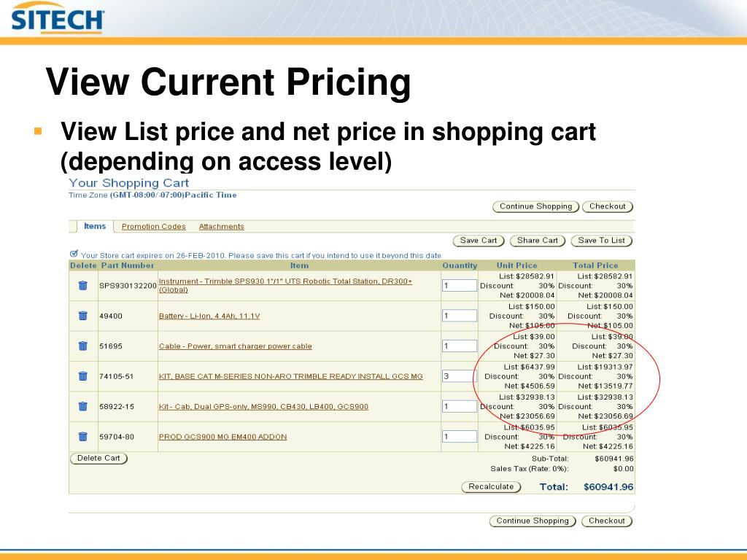Viewport: 747px width, 560px height.
Task: Click the Your Shopping Cart heading
Action: 128,183
